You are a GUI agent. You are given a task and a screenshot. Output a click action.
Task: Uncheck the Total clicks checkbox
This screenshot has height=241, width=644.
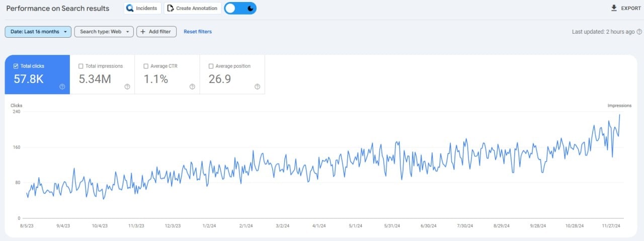16,66
